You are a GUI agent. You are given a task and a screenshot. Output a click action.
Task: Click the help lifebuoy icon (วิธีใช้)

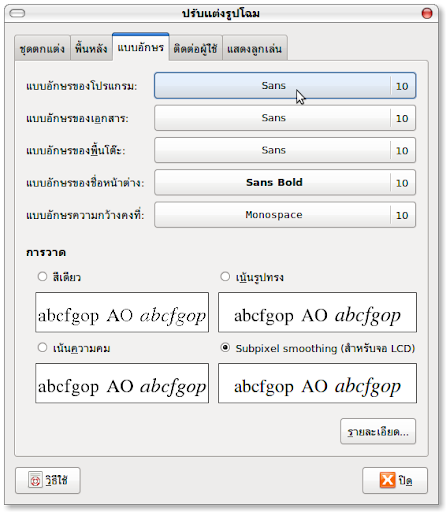[35, 480]
